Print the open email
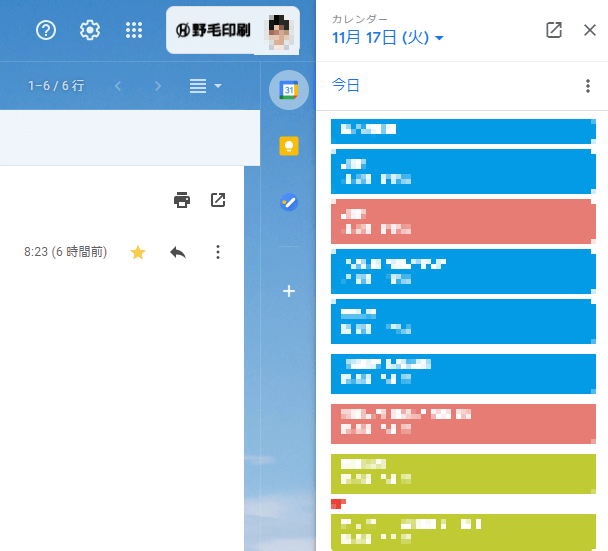This screenshot has width=608, height=551. 182,200
